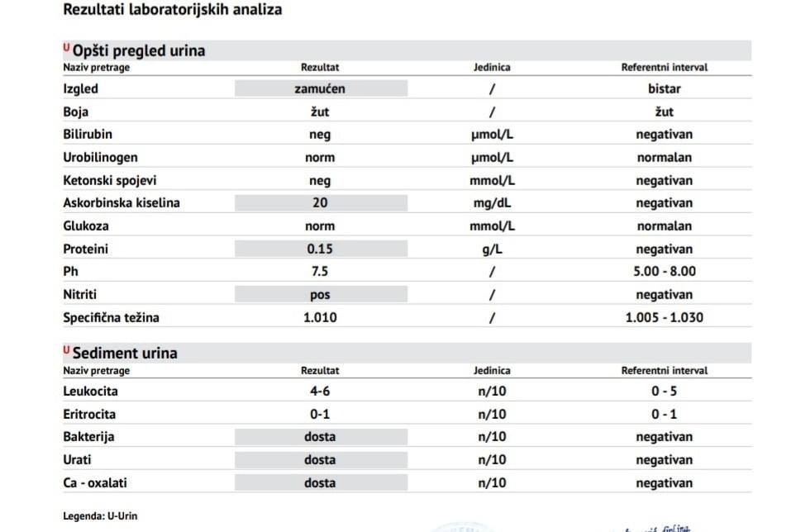Click the highlighted Askorbinska kiselina value 20
Image resolution: width=810 pixels, height=532 pixels.
coord(321,203)
